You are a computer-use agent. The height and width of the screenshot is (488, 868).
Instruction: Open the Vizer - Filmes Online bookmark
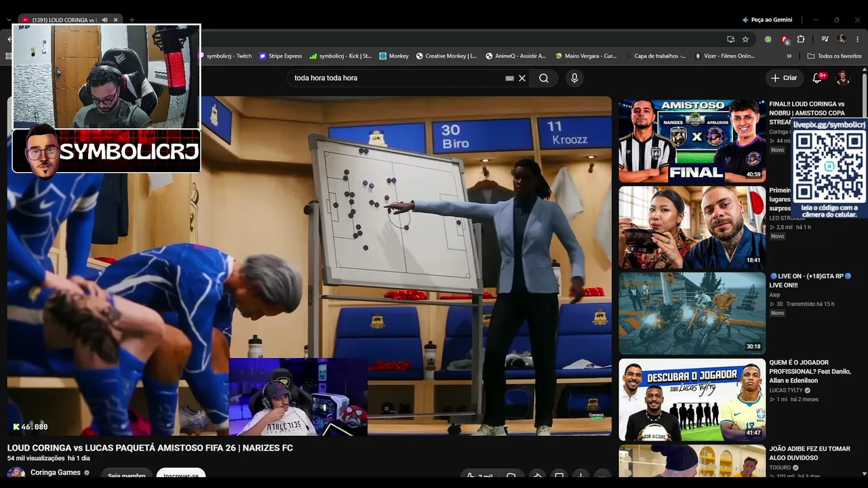pos(724,56)
